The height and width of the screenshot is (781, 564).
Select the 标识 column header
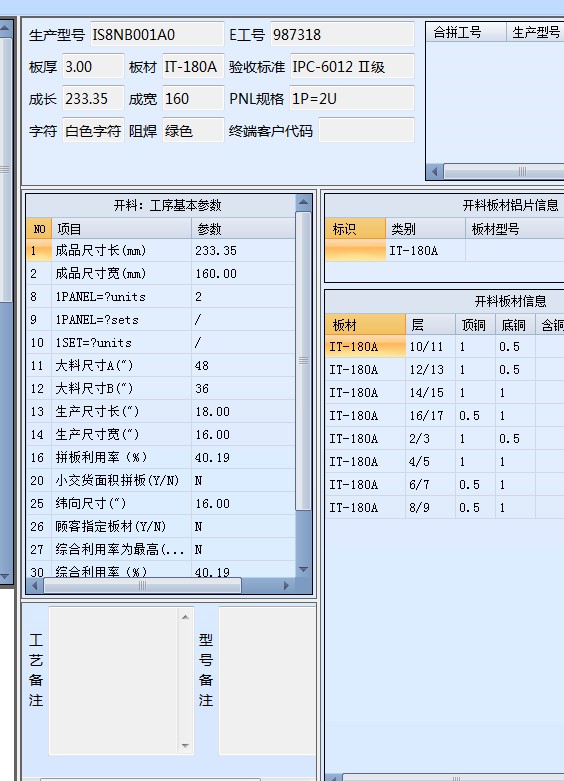tap(355, 229)
